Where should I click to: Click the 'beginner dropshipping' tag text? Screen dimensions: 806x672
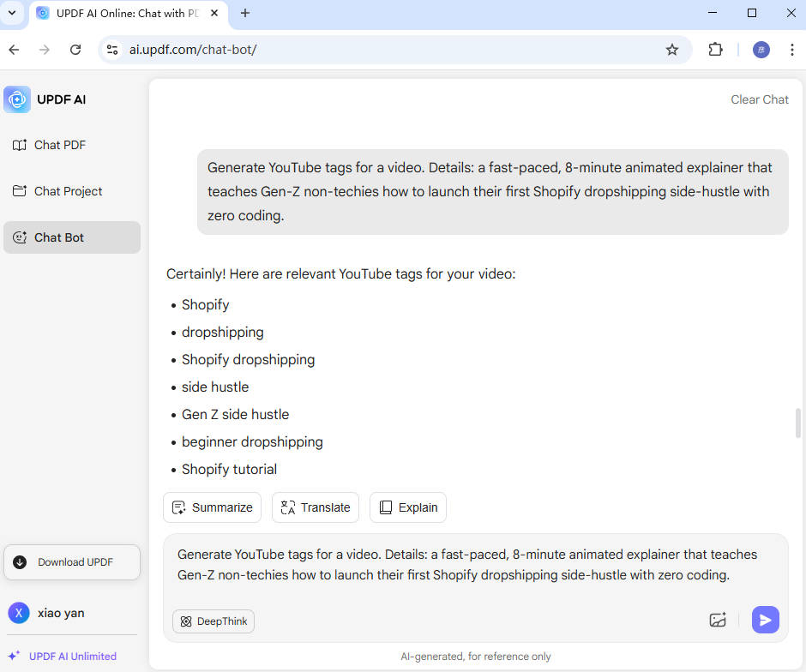click(252, 441)
